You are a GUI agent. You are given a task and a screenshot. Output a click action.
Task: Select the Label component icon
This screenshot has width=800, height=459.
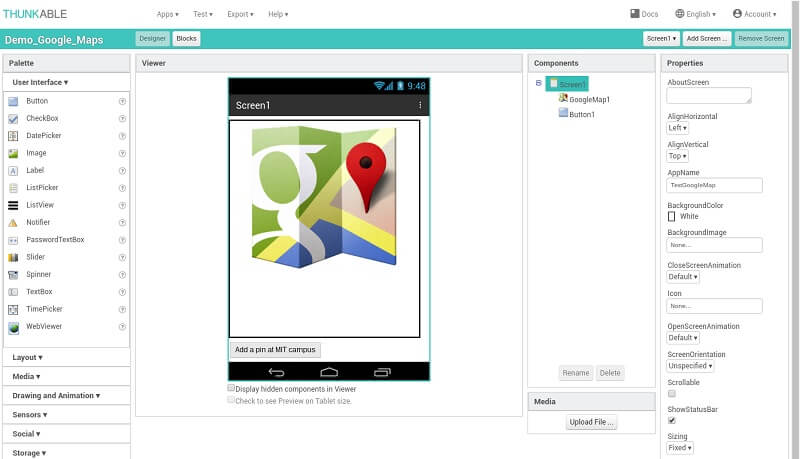(13, 171)
